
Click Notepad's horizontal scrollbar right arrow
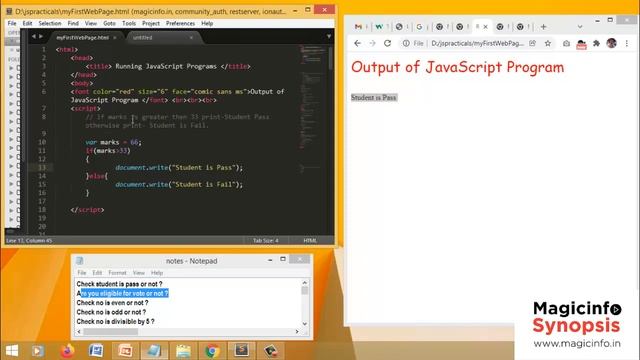pos(297,332)
